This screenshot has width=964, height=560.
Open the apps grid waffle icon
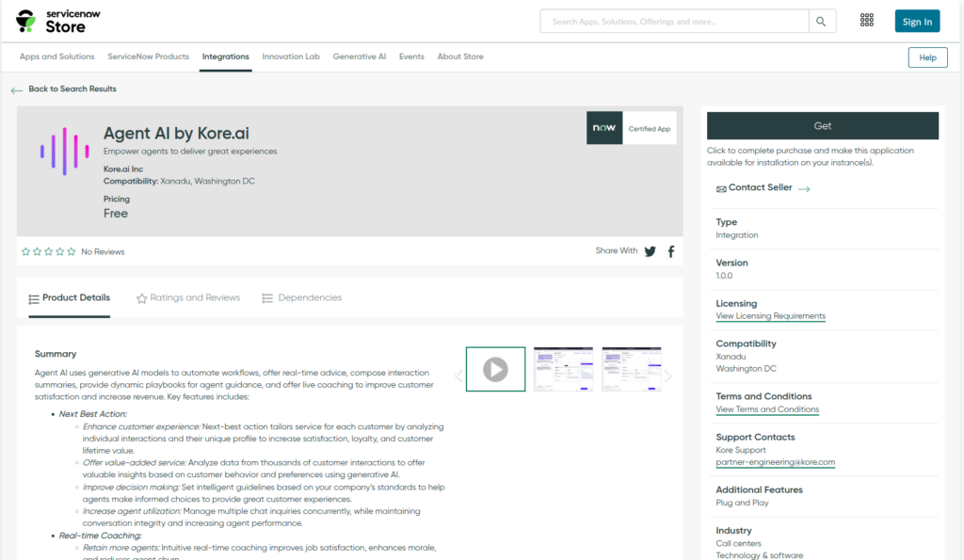(867, 20)
